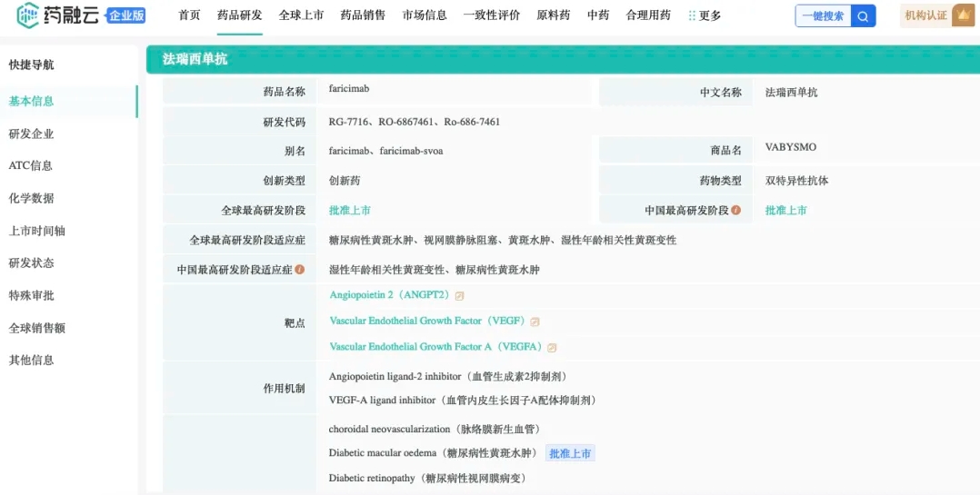
Task: Click 批准上市 under 全球最高研发阶段
Action: pos(350,211)
